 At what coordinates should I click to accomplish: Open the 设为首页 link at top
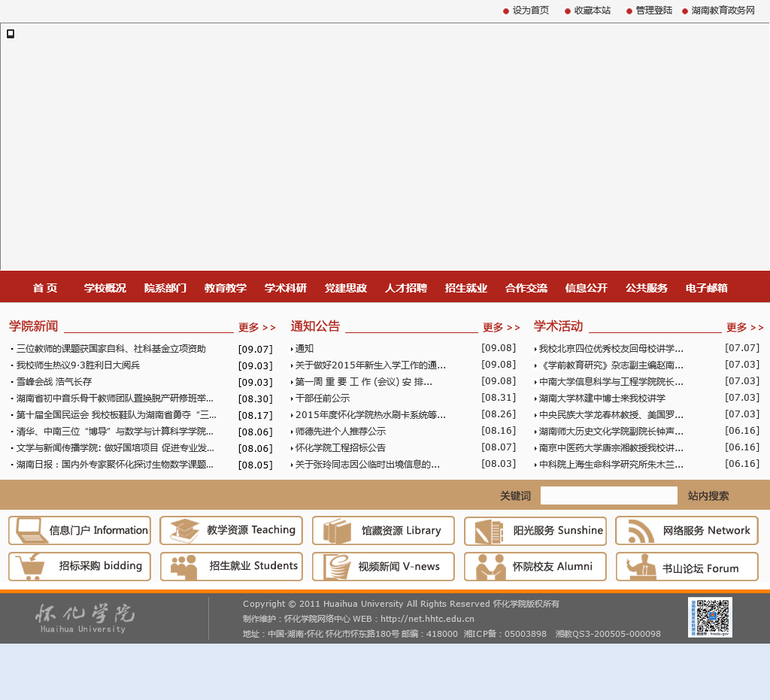pos(530,11)
